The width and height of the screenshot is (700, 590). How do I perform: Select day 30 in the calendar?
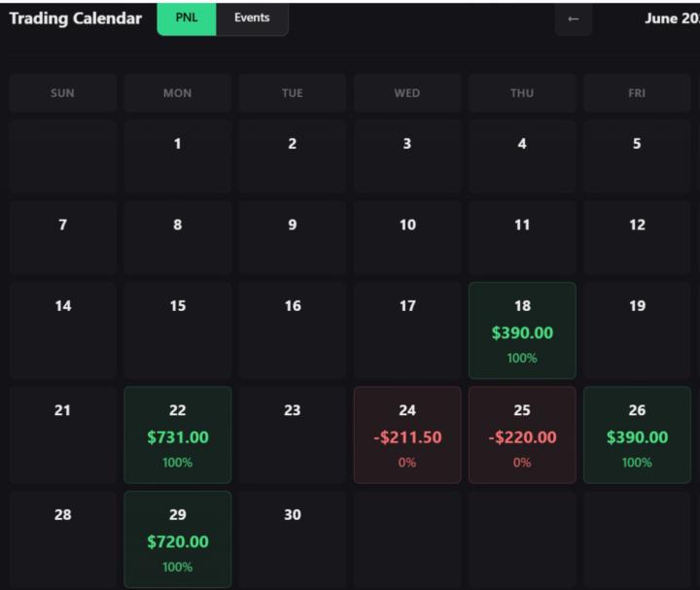[x=293, y=539]
